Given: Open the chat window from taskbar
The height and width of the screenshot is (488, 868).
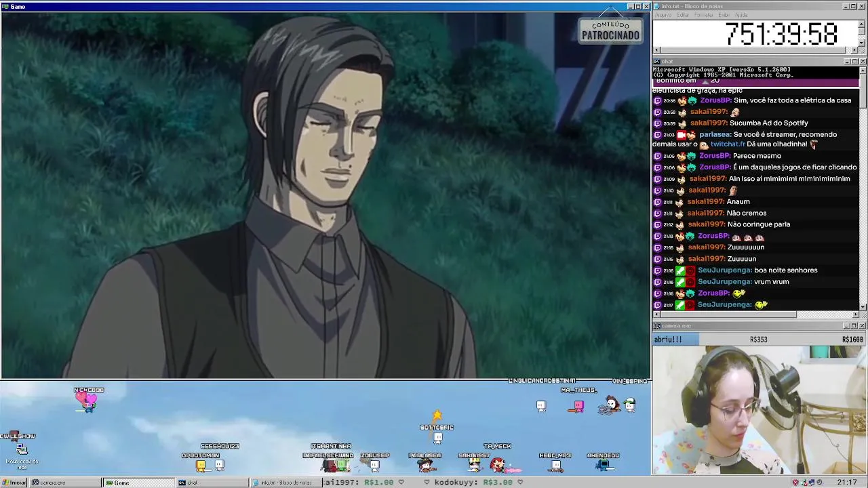Looking at the screenshot, I should coord(212,483).
